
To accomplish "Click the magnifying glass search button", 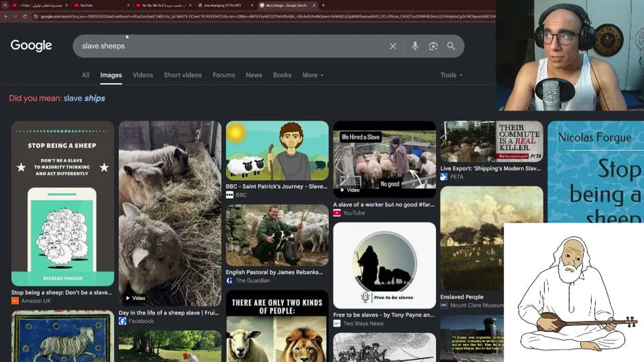I will coord(451,46).
